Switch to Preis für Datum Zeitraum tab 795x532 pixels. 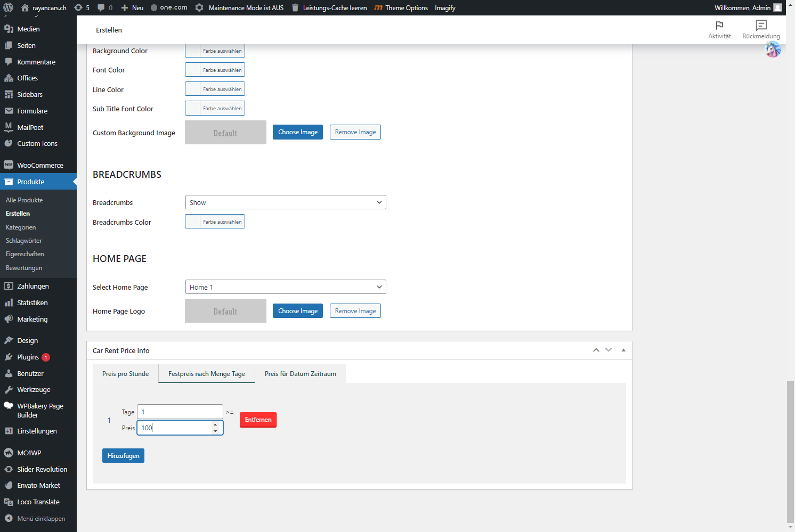[301, 374]
